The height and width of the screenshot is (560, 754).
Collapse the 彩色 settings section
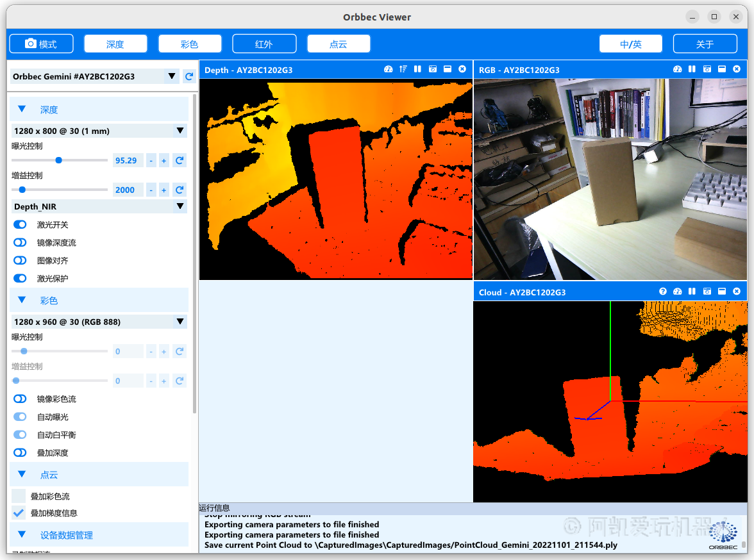[22, 301]
